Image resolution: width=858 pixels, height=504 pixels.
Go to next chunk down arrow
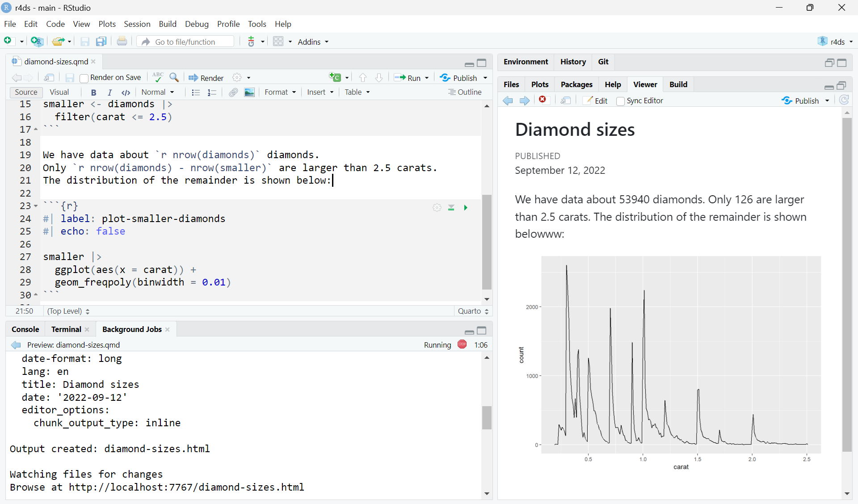click(x=379, y=78)
